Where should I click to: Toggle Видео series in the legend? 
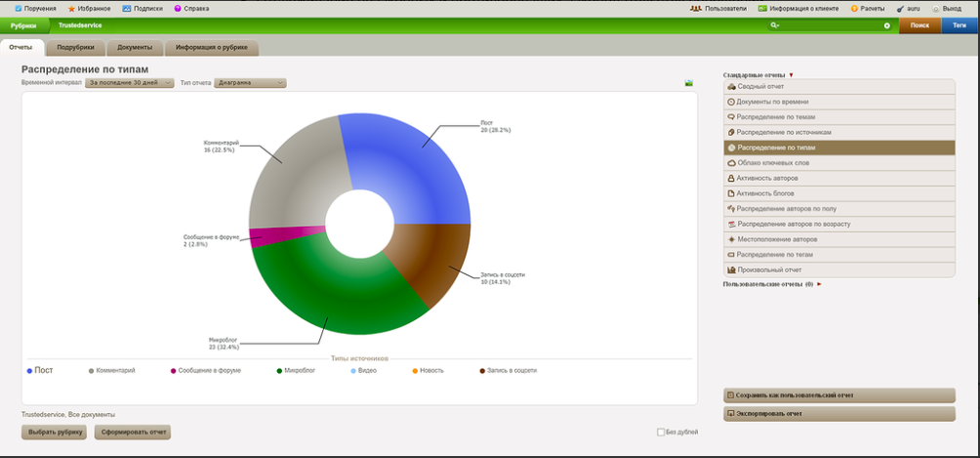tap(364, 370)
